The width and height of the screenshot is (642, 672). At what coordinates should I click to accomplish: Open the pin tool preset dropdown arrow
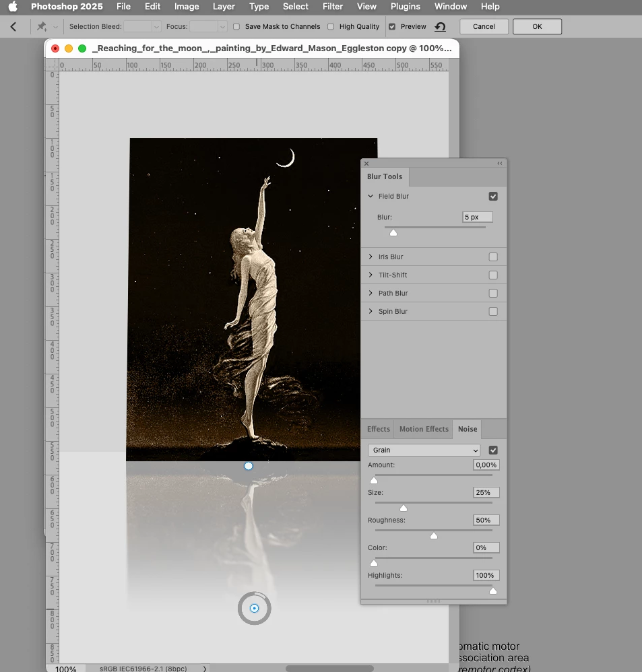(x=55, y=27)
